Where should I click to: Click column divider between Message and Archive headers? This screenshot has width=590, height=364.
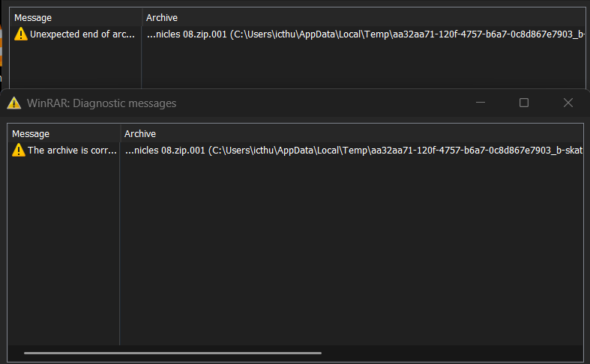[x=120, y=134]
